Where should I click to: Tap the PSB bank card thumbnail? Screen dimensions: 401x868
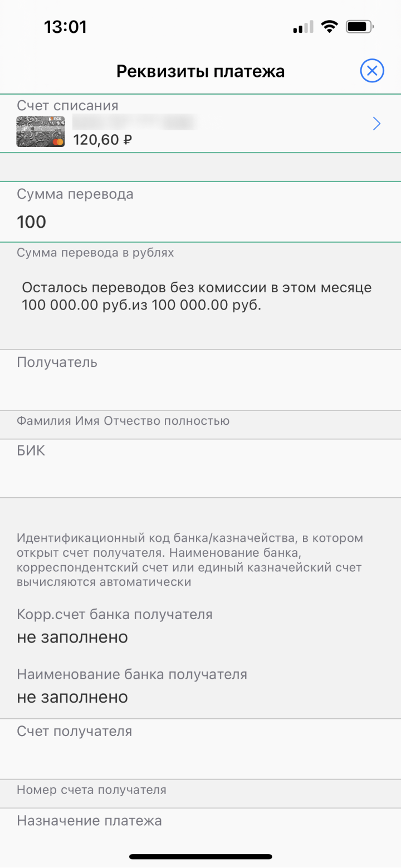41,131
